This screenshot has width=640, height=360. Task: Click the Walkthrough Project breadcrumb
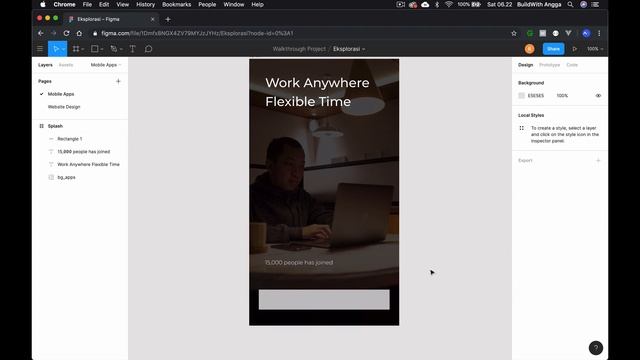[299, 49]
